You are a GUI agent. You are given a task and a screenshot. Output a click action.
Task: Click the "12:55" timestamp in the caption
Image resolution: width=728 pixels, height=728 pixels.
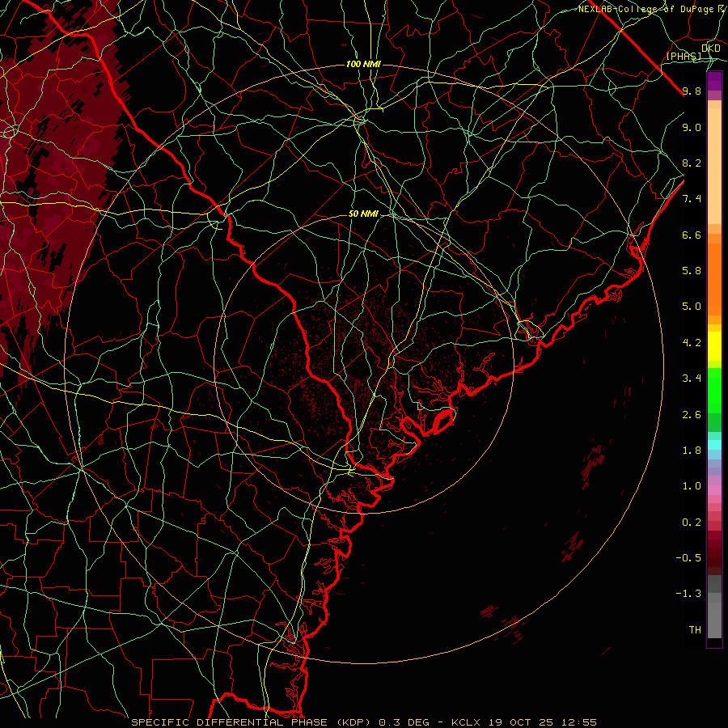pyautogui.click(x=578, y=722)
